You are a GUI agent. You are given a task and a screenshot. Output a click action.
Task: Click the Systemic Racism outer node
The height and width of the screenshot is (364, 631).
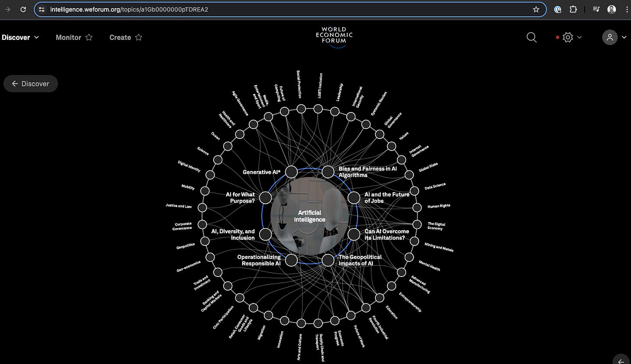366,125
